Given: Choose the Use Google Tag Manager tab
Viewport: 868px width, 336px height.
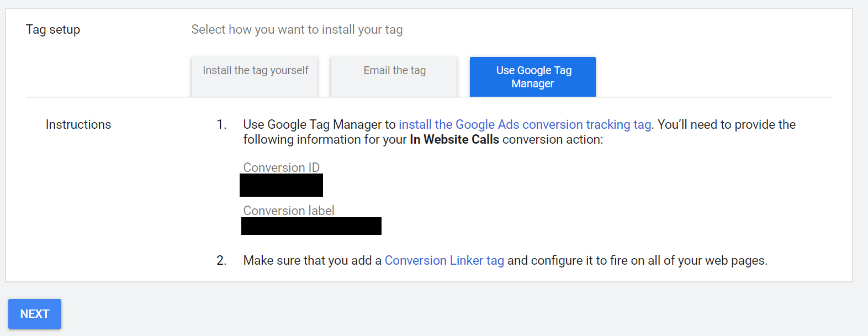Looking at the screenshot, I should pos(533,77).
